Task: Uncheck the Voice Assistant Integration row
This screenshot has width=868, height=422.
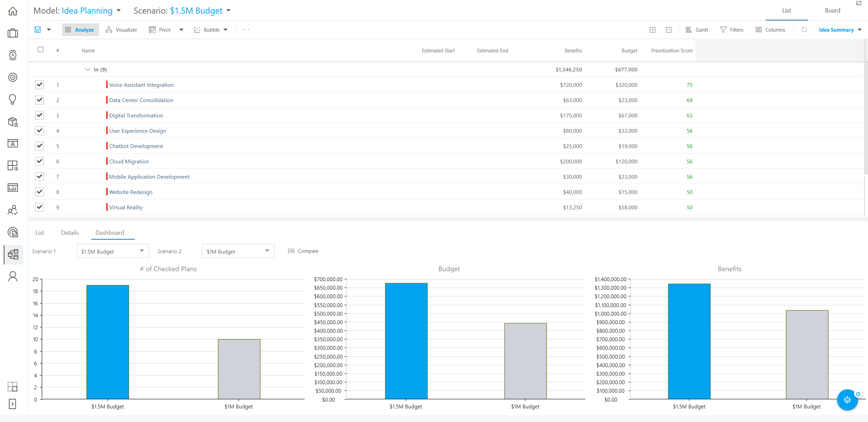Action: [39, 85]
